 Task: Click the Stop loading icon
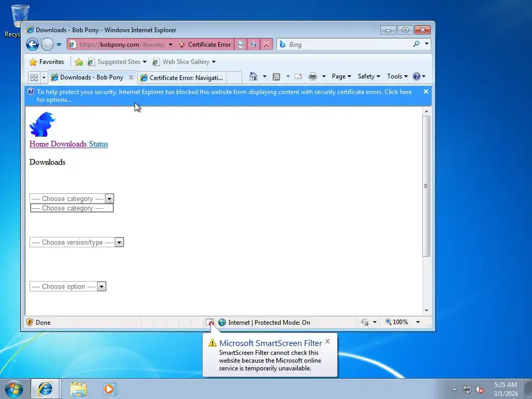pos(267,45)
